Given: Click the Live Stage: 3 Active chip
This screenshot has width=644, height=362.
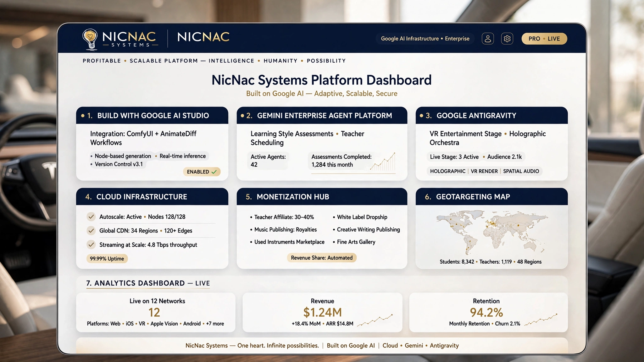Looking at the screenshot, I should 454,157.
